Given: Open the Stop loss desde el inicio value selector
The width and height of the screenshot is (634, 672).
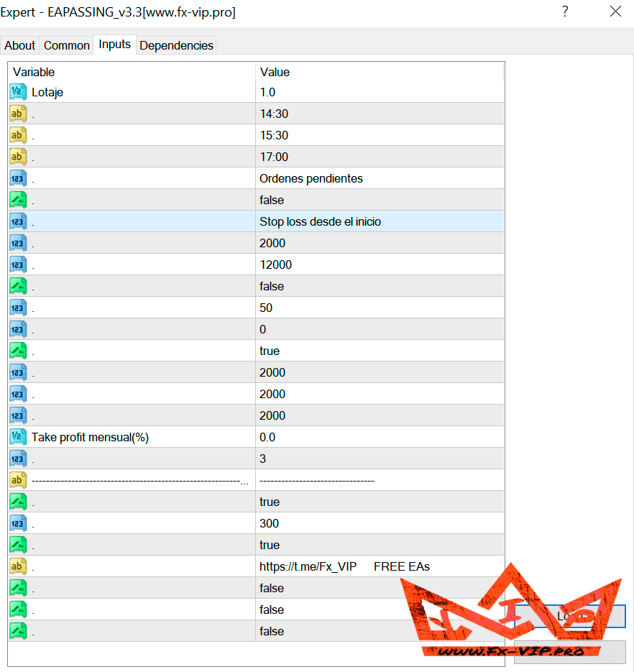Looking at the screenshot, I should [x=320, y=221].
